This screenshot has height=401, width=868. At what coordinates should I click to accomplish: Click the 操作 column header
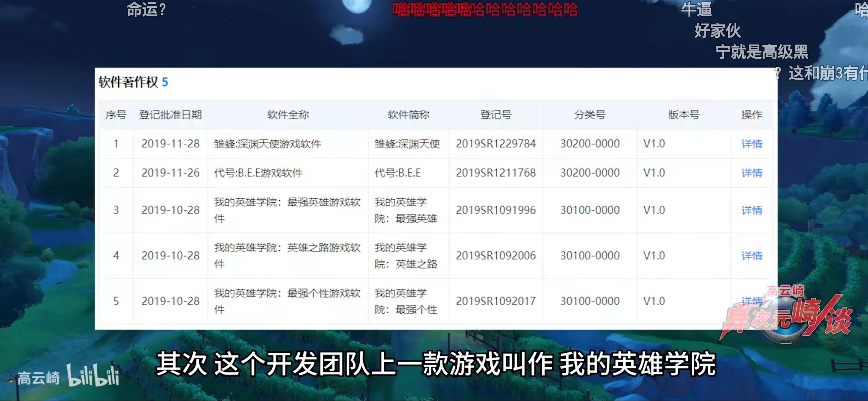coord(752,115)
